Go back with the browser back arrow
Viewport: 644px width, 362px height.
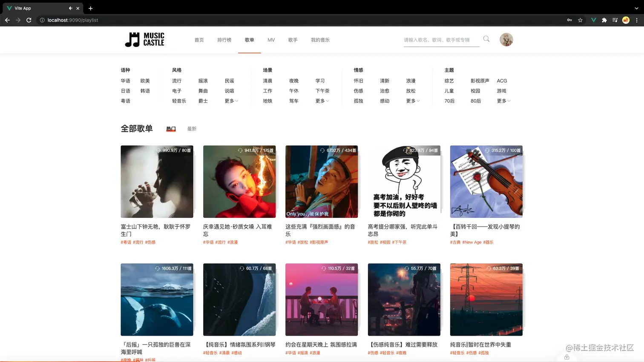(7, 20)
